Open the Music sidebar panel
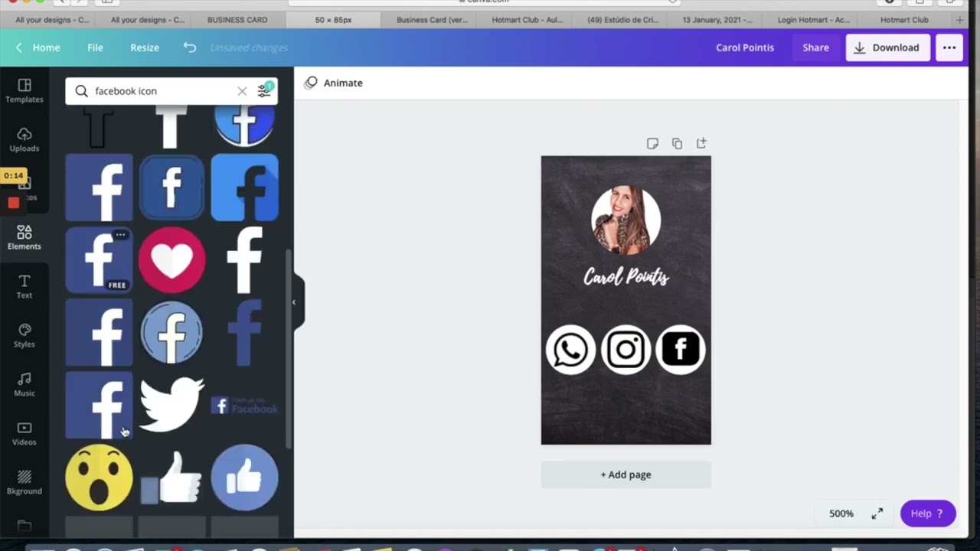 point(24,385)
